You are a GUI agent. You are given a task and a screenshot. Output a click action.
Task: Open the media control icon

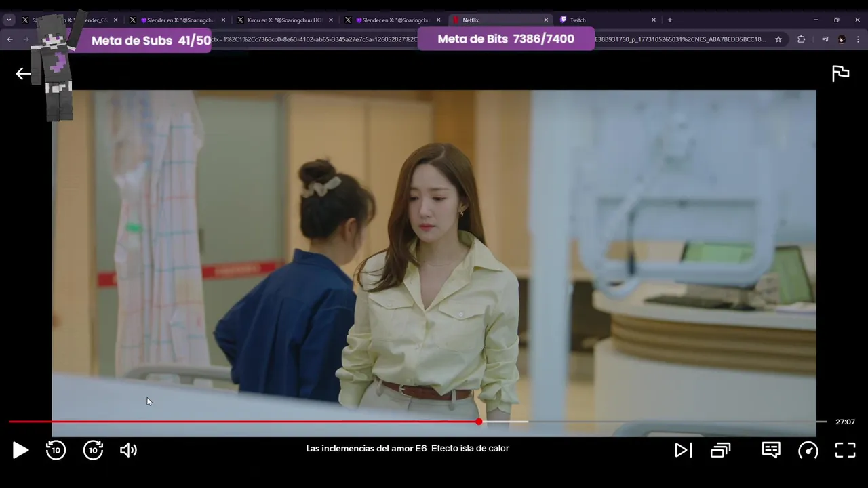(825, 39)
